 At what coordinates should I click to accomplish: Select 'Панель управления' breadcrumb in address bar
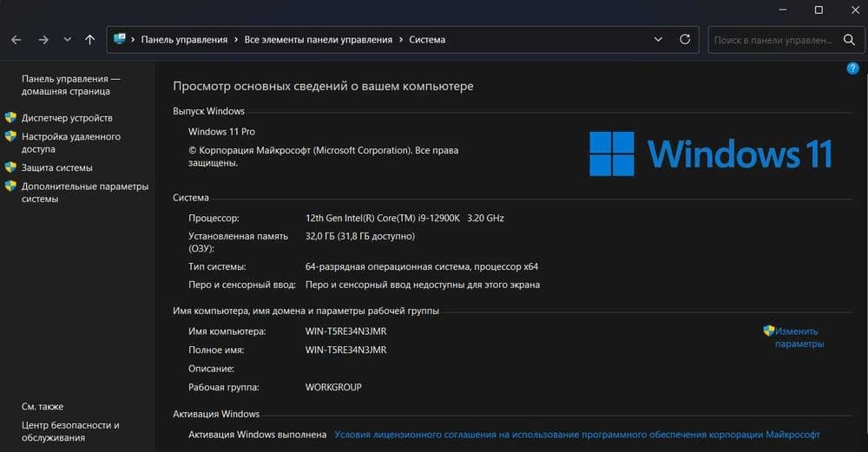coord(184,40)
